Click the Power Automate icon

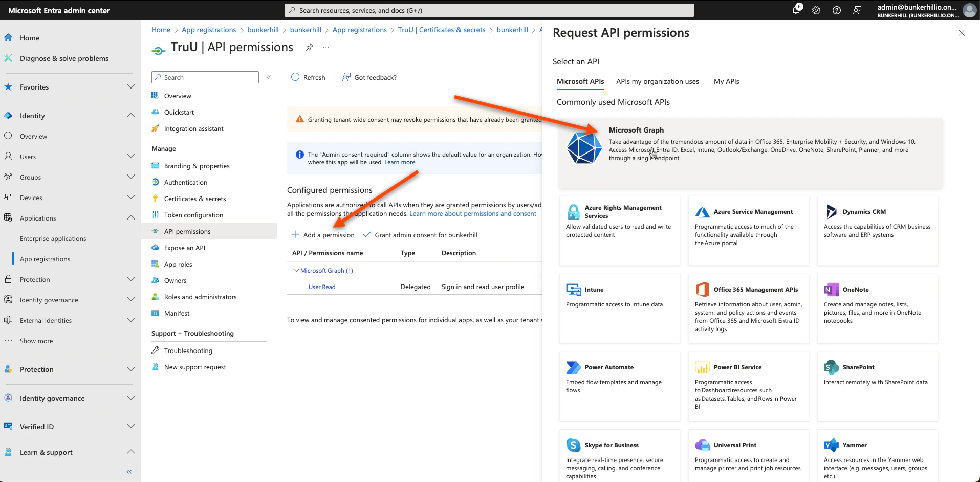tap(573, 367)
